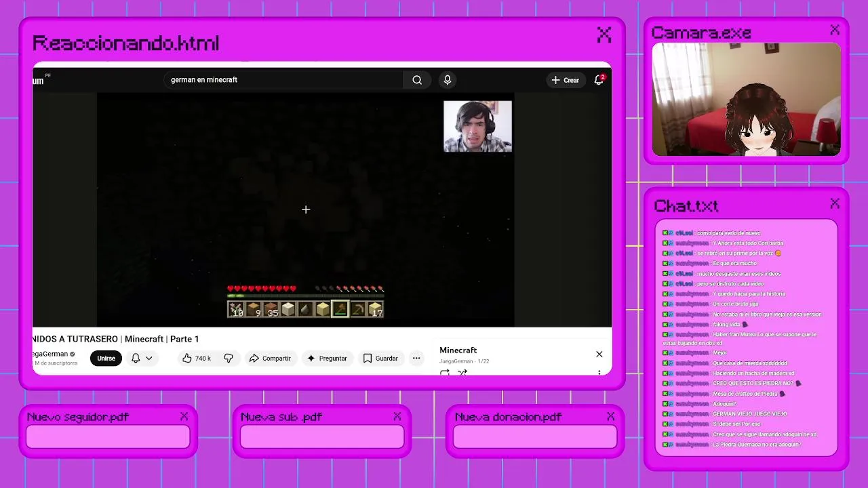Screen dimensions: 868x488
Task: Click chat message 'Es que era mucho'
Action: click(x=734, y=264)
